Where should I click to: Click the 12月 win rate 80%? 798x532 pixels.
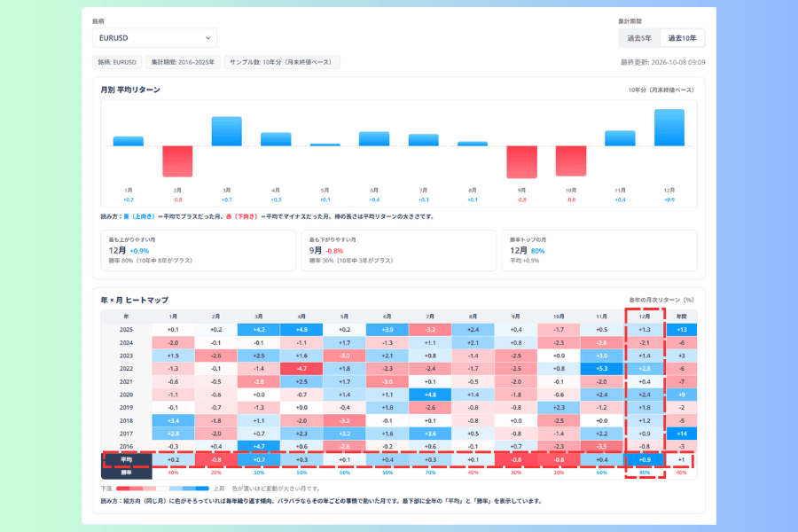pyautogui.click(x=645, y=473)
